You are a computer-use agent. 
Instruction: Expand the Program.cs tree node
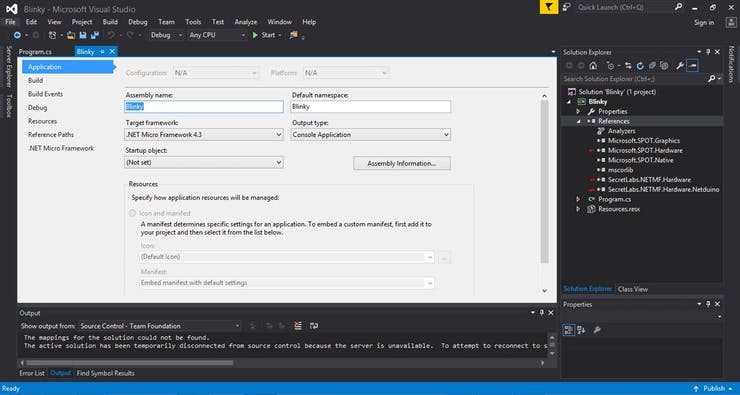tap(578, 199)
